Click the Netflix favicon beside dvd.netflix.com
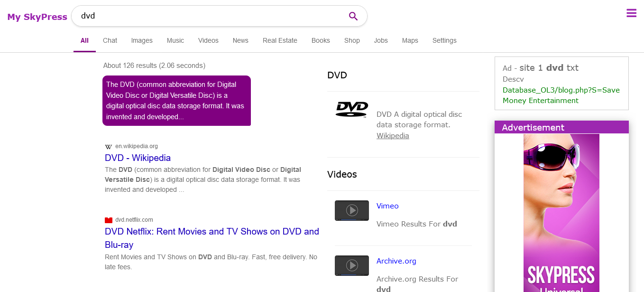The height and width of the screenshot is (292, 644). tap(109, 220)
